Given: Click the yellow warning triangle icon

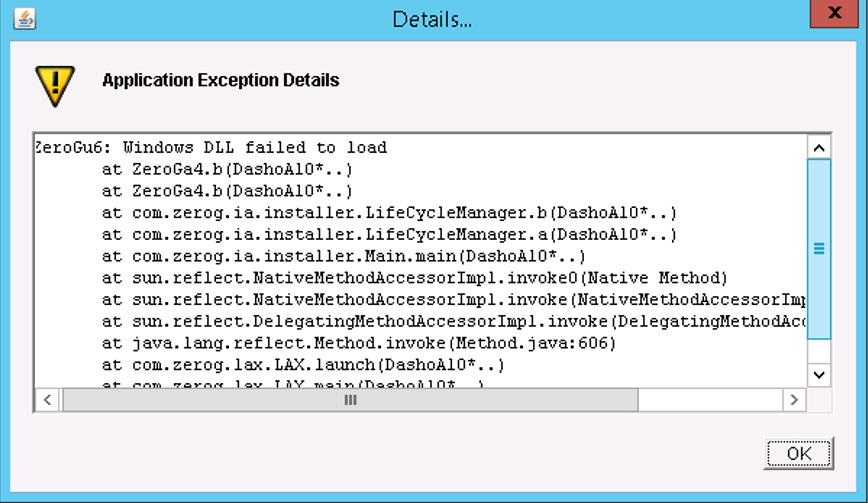Looking at the screenshot, I should tap(55, 86).
